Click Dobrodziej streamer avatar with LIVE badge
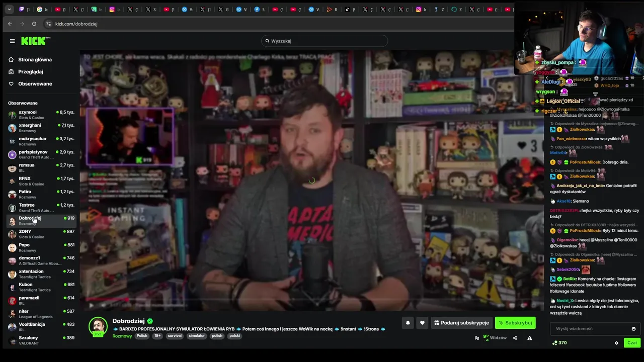This screenshot has width=644, height=362. coord(98,327)
